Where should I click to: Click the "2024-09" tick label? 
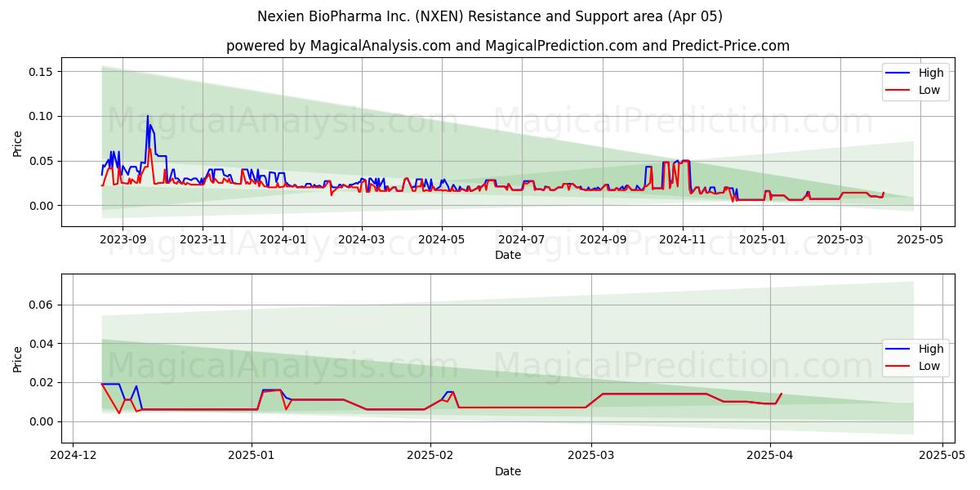pyautogui.click(x=603, y=240)
